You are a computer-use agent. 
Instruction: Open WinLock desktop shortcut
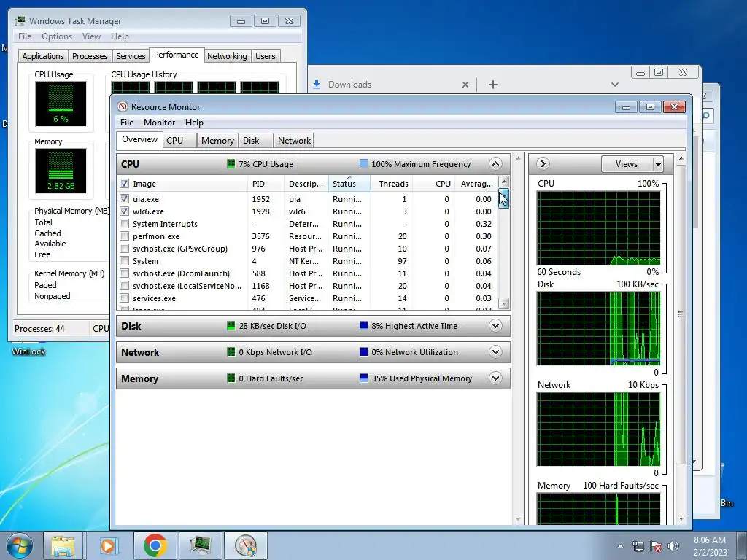[28, 350]
